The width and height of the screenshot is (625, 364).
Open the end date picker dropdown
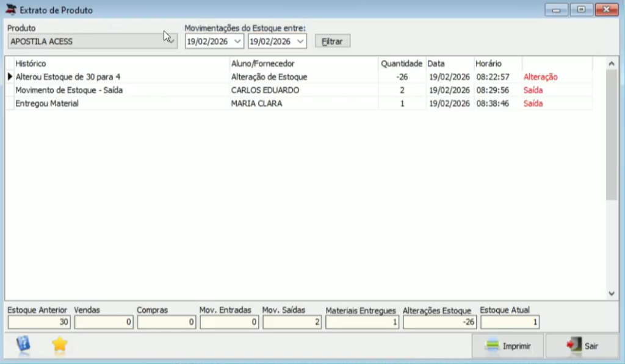point(300,41)
